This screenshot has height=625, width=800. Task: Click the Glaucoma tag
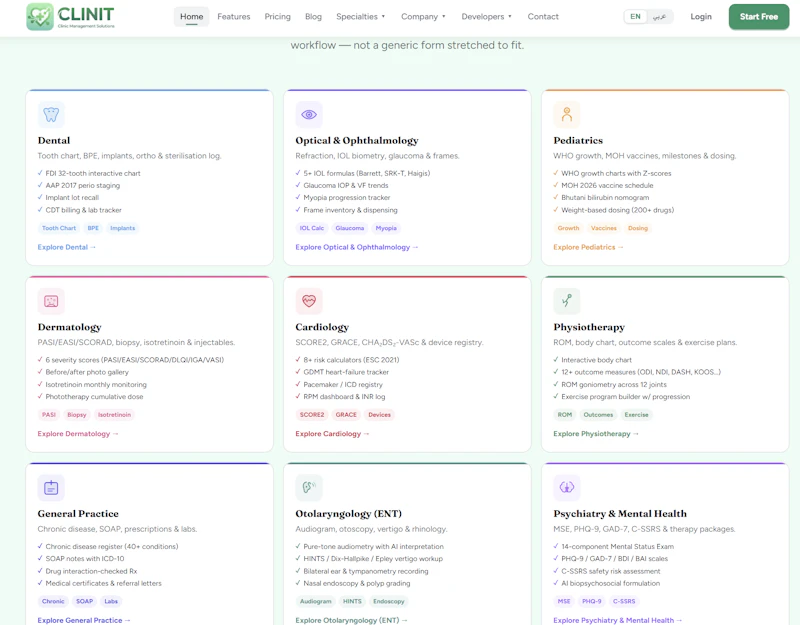pos(349,228)
